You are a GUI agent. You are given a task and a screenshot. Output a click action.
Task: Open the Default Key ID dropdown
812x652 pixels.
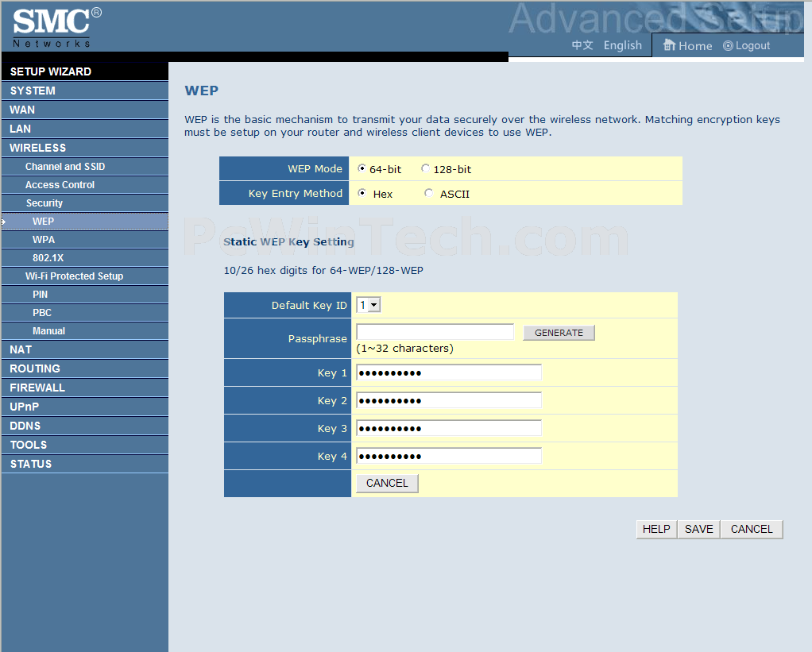point(369,305)
